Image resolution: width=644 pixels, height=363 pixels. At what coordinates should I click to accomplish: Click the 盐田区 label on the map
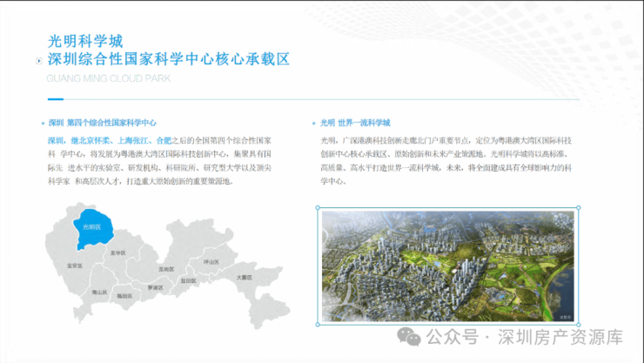[x=189, y=281]
